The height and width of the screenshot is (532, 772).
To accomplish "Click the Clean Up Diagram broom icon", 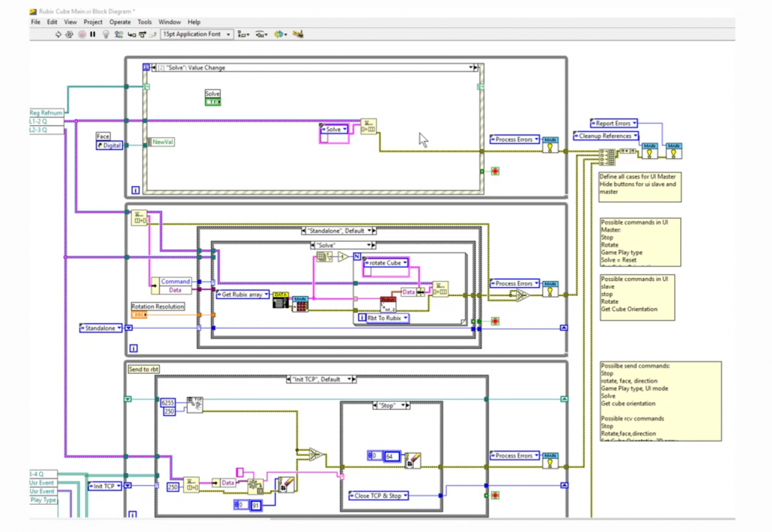I will [298, 35].
